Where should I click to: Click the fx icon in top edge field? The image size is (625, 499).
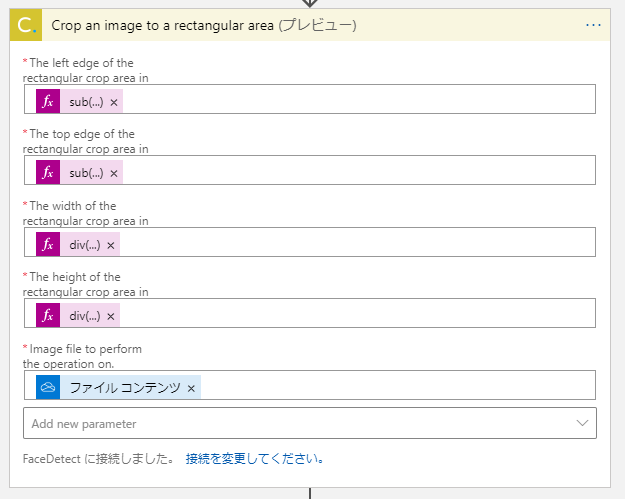tap(48, 172)
